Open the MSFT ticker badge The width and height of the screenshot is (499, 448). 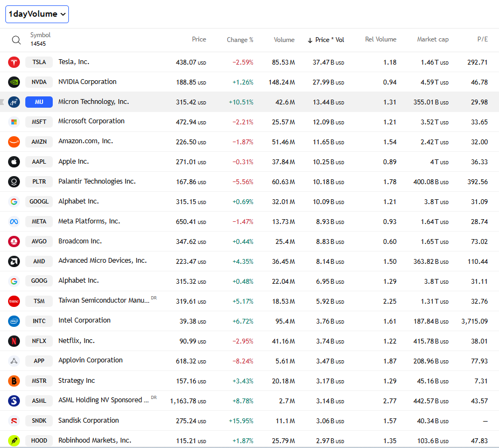tap(39, 122)
